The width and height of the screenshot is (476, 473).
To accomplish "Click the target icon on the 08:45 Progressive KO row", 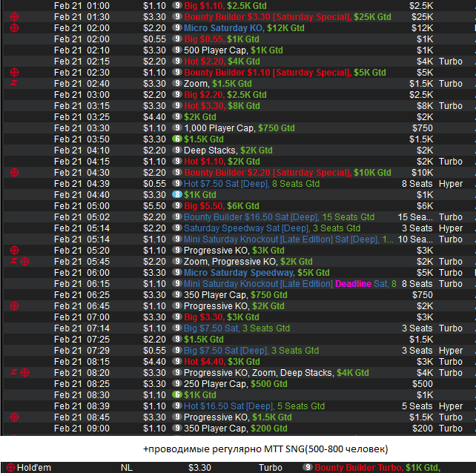I will (x=14, y=417).
